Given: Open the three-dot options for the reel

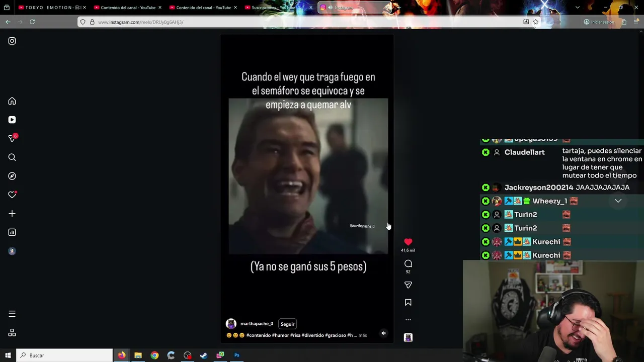Looking at the screenshot, I should coord(408,320).
